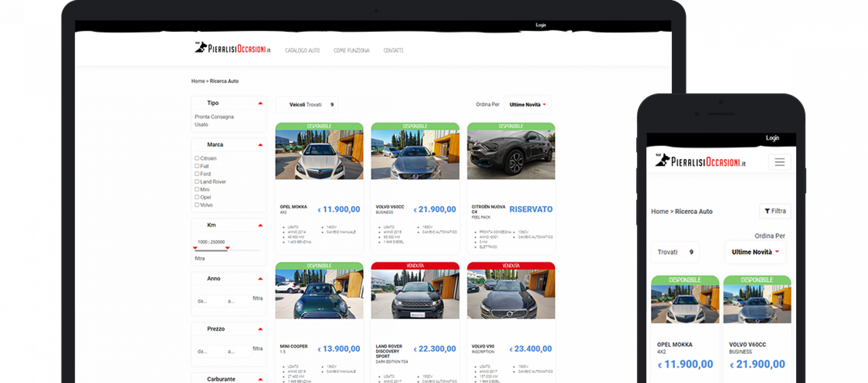Screen dimensions: 868x383
Task: Open the hamburger menu on phone mockup
Action: 779,162
